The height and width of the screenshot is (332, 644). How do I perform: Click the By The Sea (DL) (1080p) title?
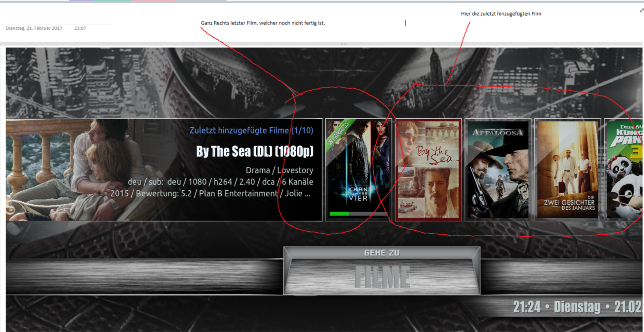(255, 151)
